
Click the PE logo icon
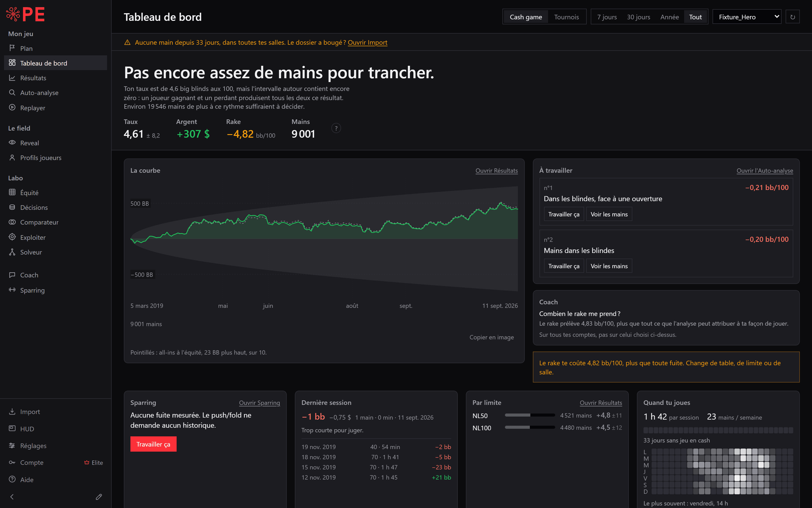coord(25,14)
